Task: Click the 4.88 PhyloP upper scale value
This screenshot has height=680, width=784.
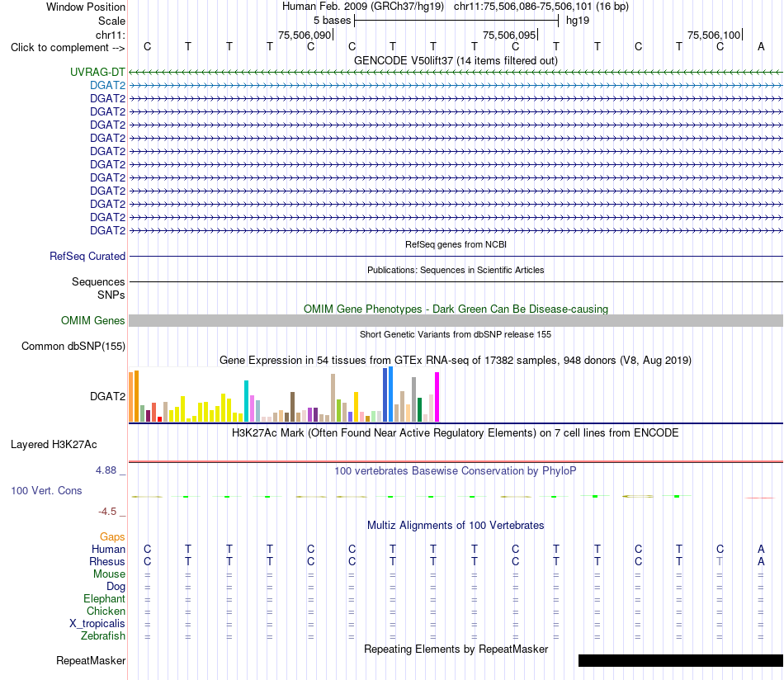Action: tap(106, 470)
